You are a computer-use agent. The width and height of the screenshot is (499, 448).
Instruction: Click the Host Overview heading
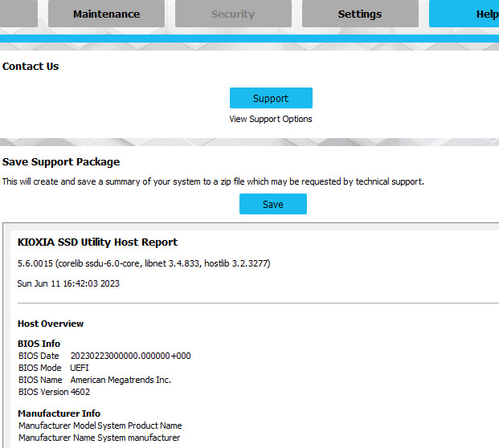(51, 324)
